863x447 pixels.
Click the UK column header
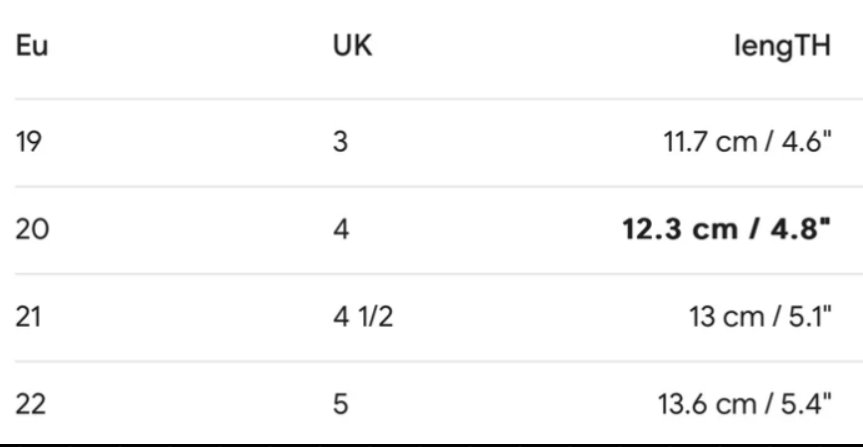click(x=351, y=48)
